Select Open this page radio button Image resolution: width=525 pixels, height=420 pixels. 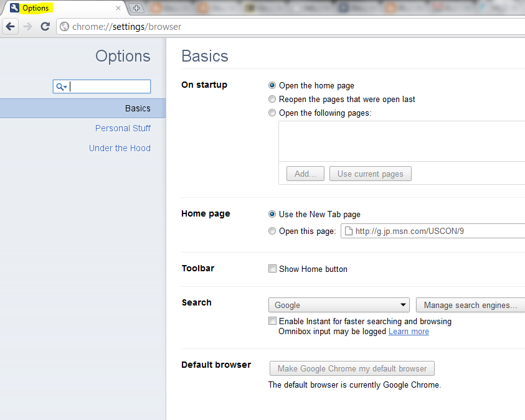[272, 231]
